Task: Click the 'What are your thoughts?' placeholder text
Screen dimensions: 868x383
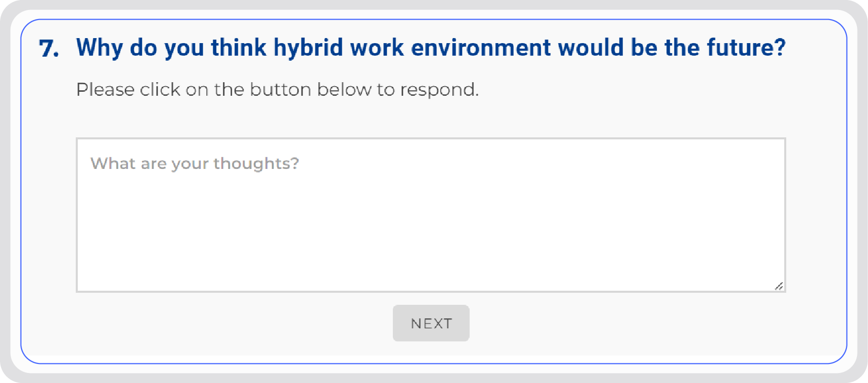Action: click(x=195, y=163)
